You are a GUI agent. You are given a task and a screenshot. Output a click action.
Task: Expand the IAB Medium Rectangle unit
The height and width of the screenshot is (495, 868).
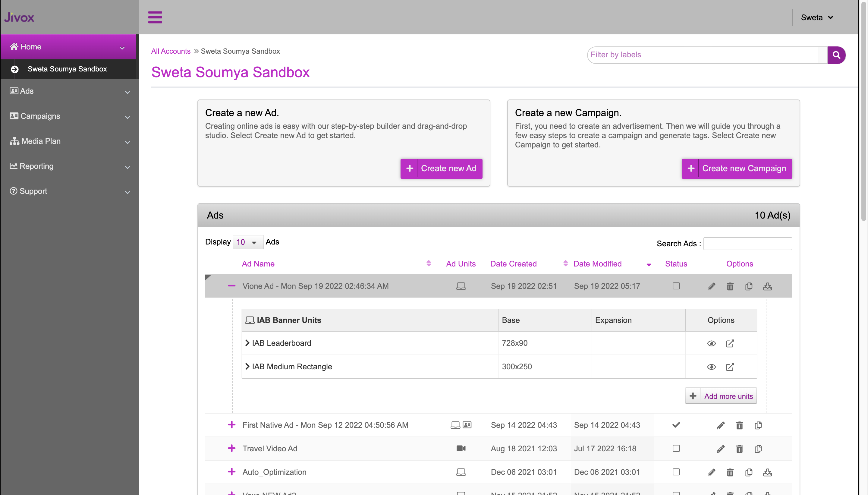click(247, 367)
